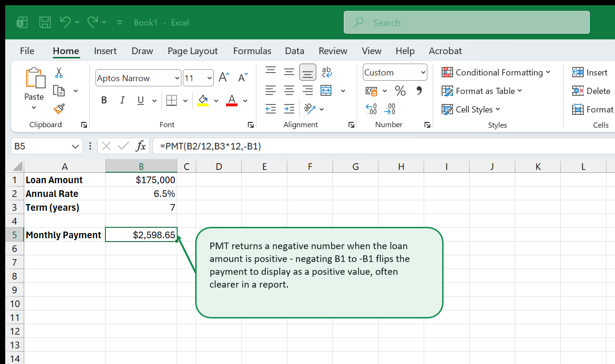Open the File tab
Image resolution: width=615 pixels, height=364 pixels.
click(x=27, y=51)
